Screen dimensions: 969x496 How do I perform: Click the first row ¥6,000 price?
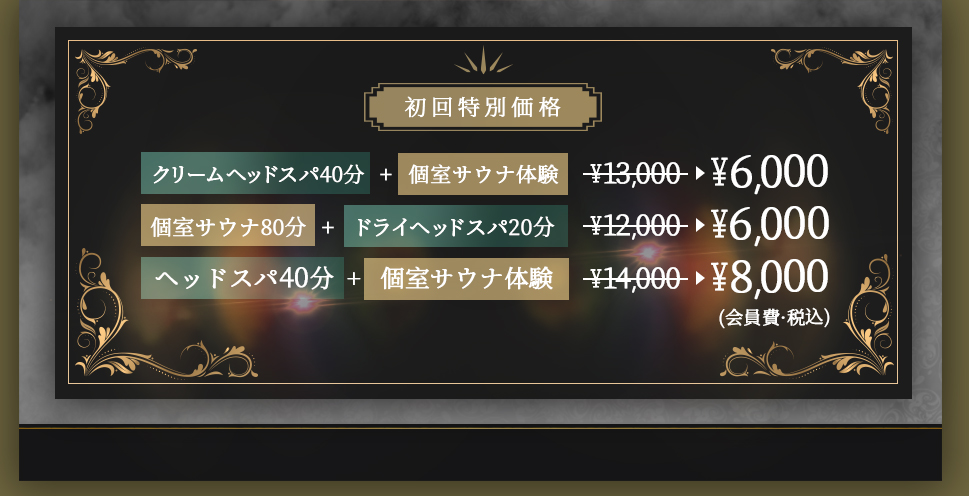click(769, 172)
